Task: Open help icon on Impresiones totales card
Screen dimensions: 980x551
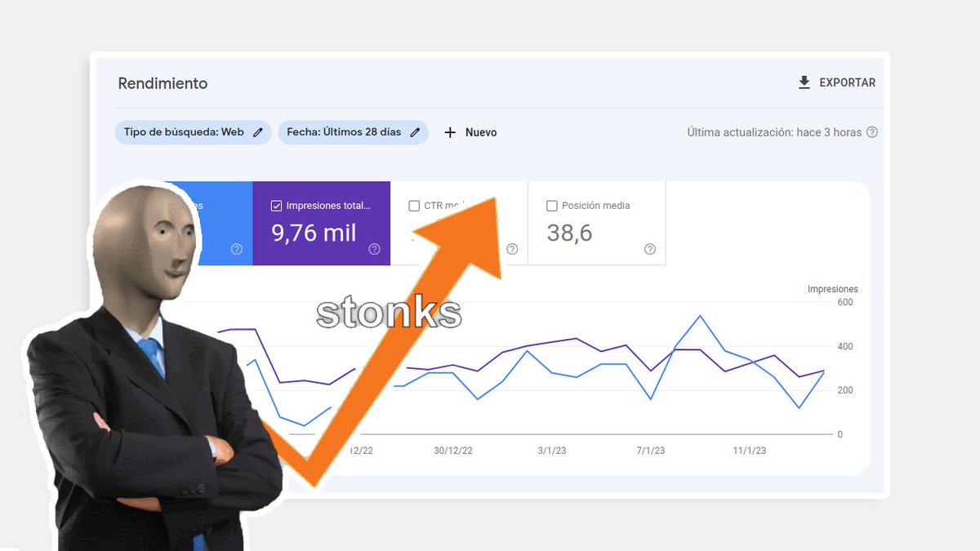Action: point(374,249)
